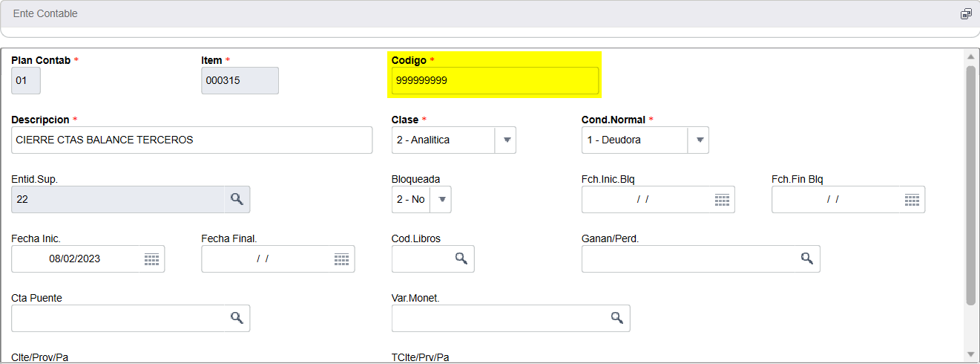Click the Entid.Sup. search magnifier icon

click(x=237, y=199)
